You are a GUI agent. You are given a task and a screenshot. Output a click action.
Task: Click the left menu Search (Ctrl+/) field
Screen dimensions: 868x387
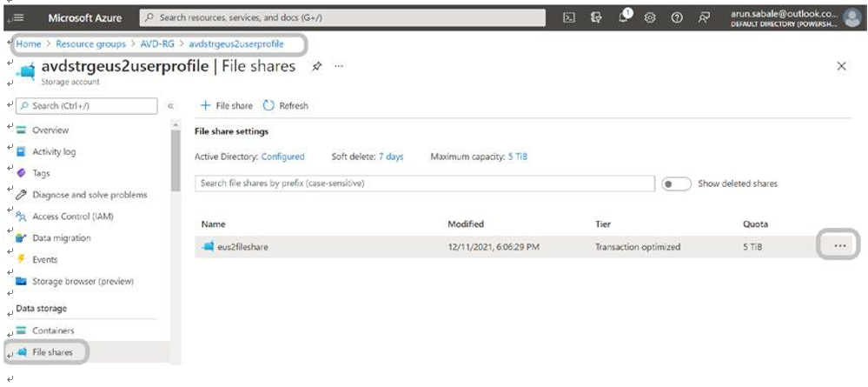pyautogui.click(x=86, y=106)
